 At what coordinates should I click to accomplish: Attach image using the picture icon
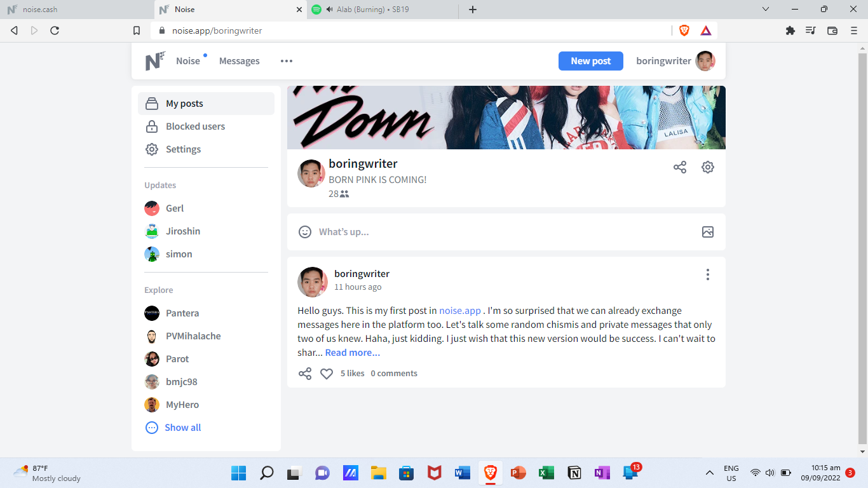pos(708,232)
